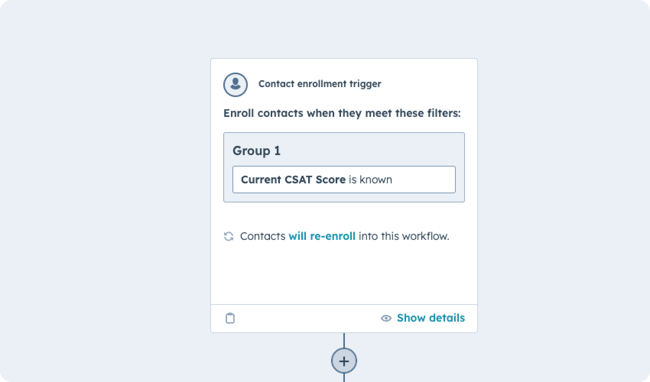Click the is known operator text
This screenshot has height=382, width=650.
[x=370, y=179]
